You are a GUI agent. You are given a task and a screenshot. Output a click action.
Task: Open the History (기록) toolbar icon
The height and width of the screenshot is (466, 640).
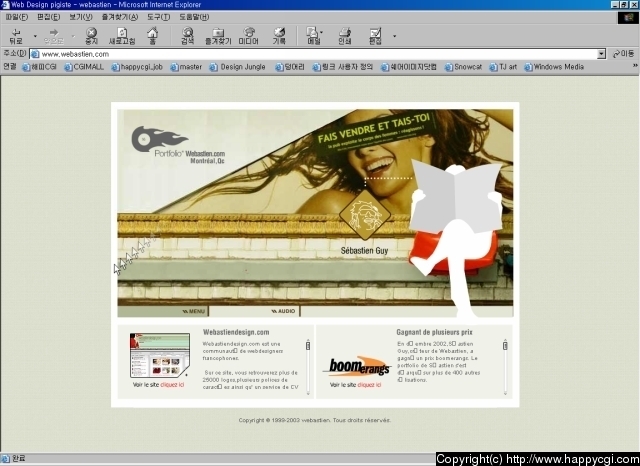279,36
